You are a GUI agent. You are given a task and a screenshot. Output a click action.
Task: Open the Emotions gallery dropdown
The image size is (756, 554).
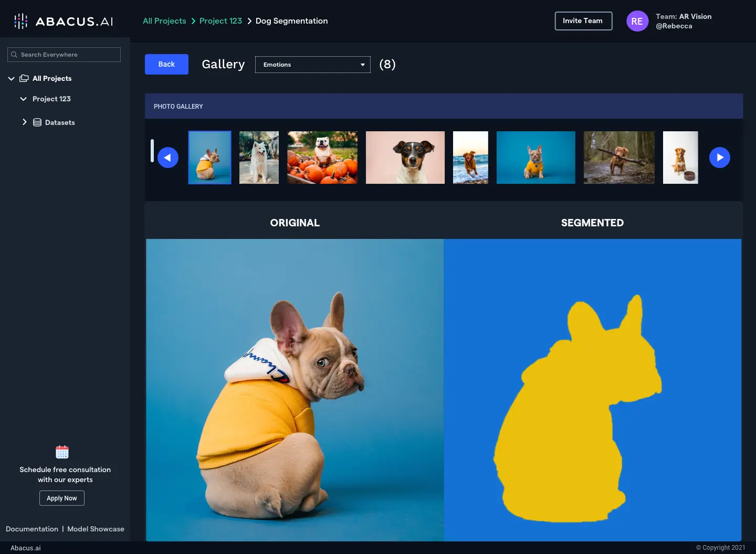[x=312, y=65]
